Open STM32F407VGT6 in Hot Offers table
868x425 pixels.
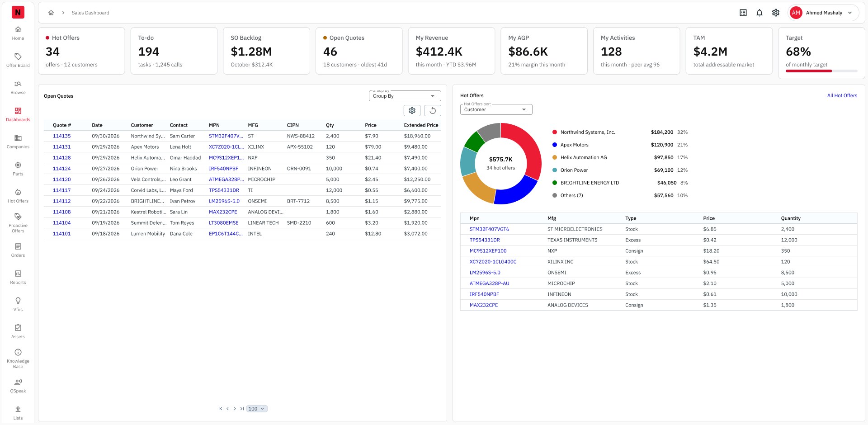click(x=489, y=229)
